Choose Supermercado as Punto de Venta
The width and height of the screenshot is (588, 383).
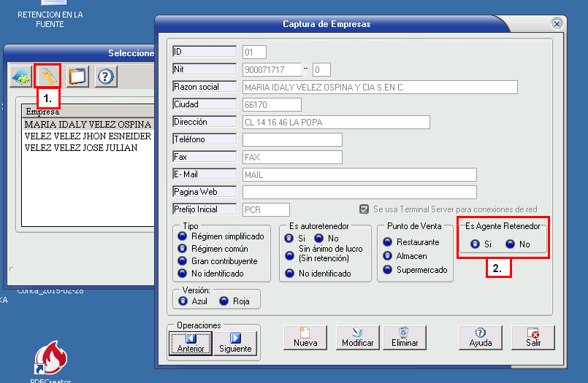(387, 270)
